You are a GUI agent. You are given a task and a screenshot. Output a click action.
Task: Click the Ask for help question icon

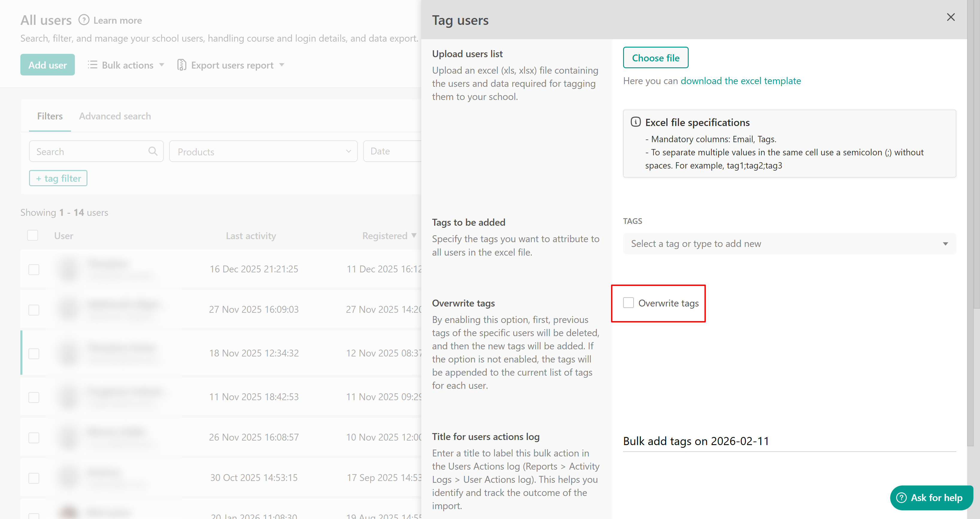(x=901, y=497)
